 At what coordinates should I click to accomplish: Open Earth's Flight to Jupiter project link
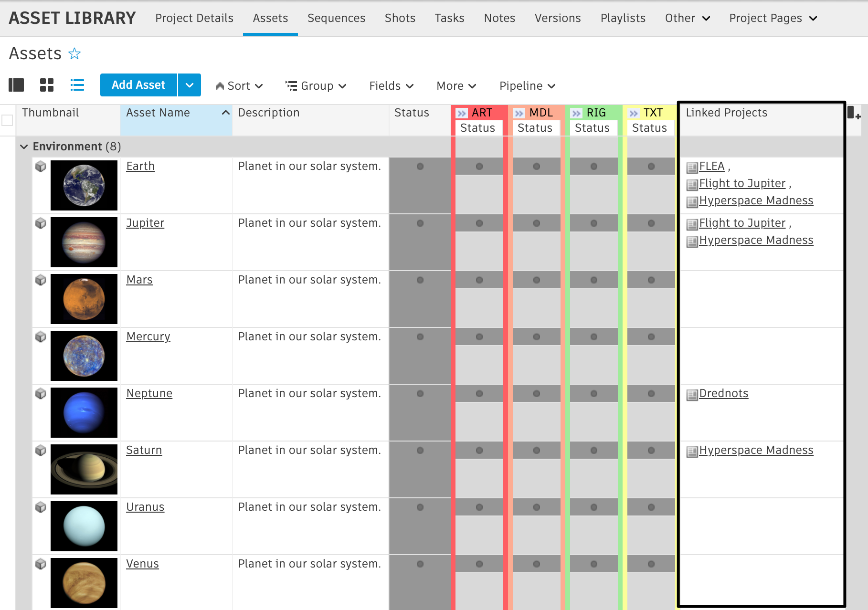pyautogui.click(x=742, y=183)
